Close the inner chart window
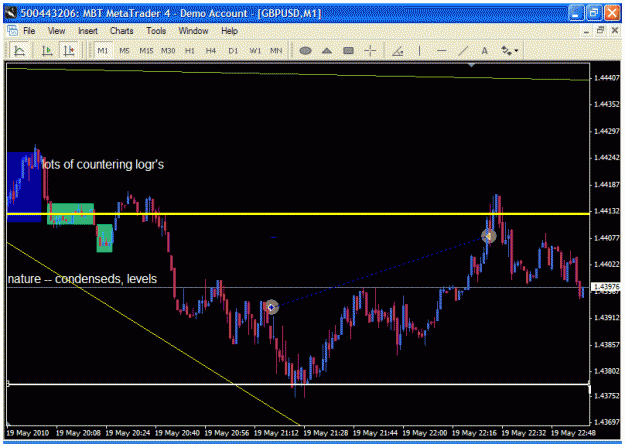This screenshot has height=444, width=625. pyautogui.click(x=615, y=31)
